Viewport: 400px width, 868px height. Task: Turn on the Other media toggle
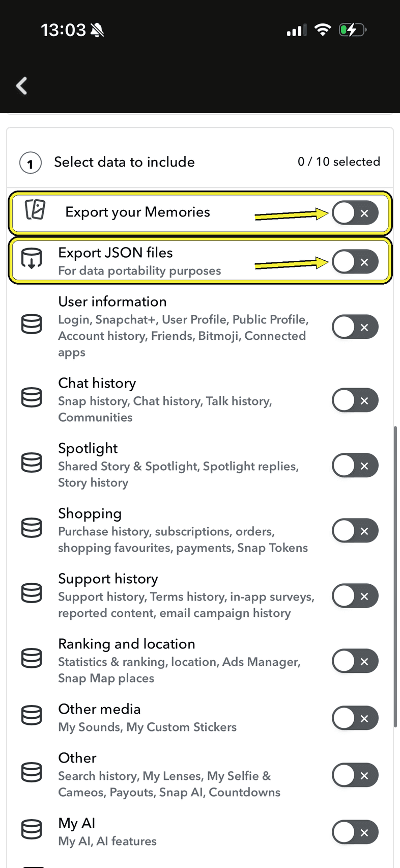click(x=355, y=718)
